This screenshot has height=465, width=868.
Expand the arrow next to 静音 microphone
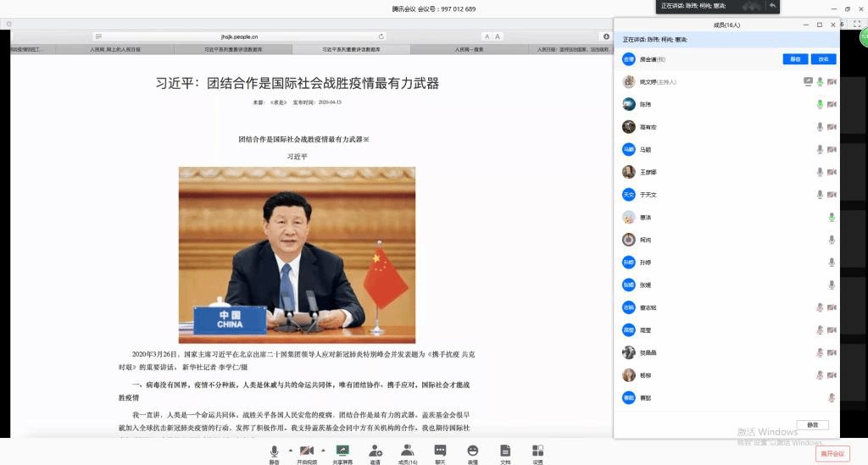click(290, 450)
